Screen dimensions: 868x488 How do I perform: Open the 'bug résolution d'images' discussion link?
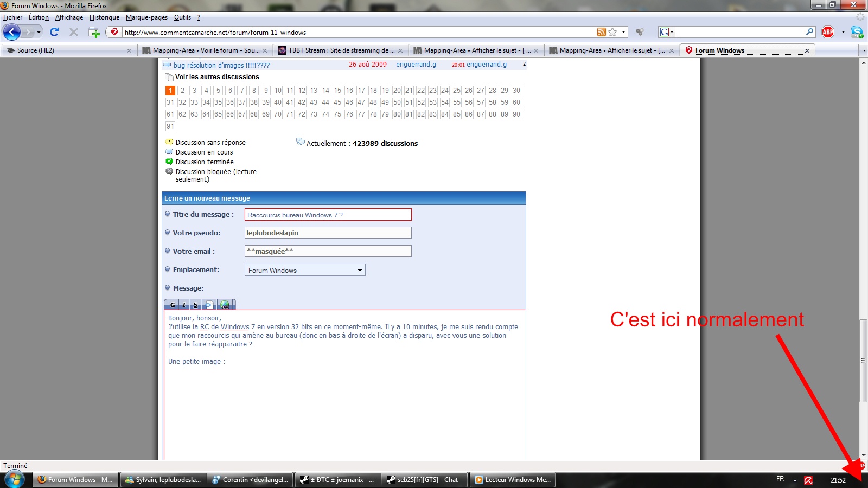pos(221,65)
